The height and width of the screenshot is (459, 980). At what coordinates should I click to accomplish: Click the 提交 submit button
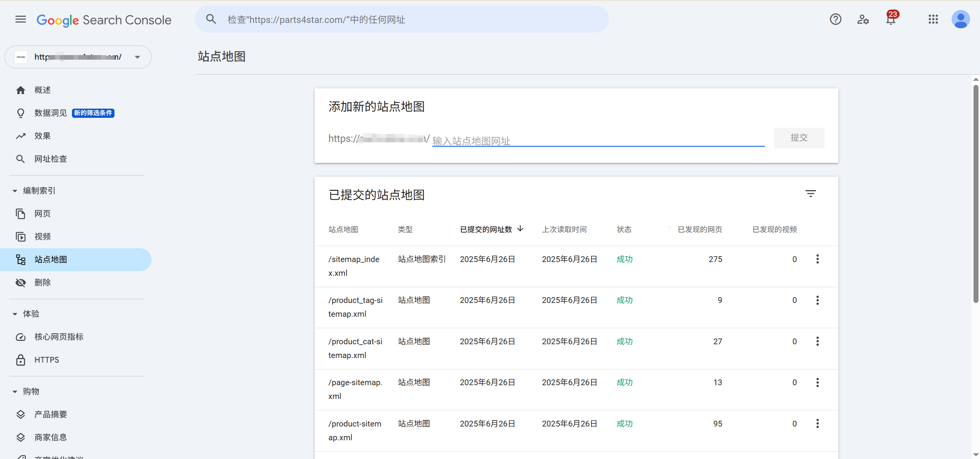799,138
